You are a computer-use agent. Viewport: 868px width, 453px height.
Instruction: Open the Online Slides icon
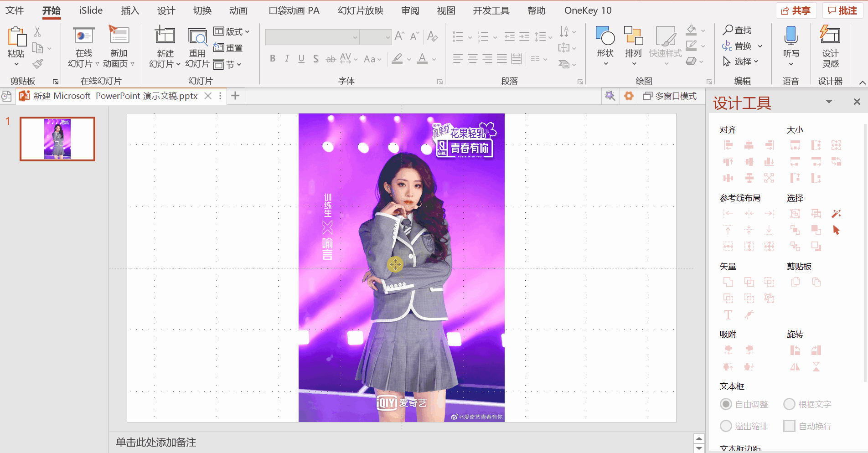(83, 36)
